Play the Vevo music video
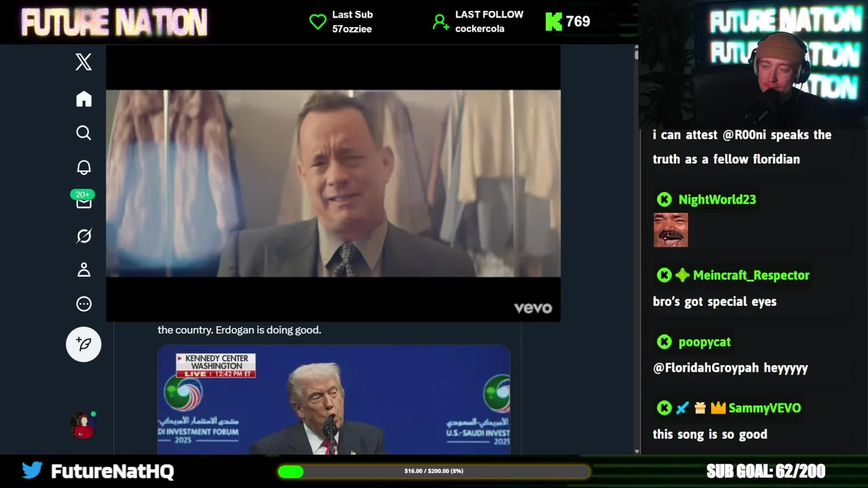The height and width of the screenshot is (488, 868). [x=333, y=183]
